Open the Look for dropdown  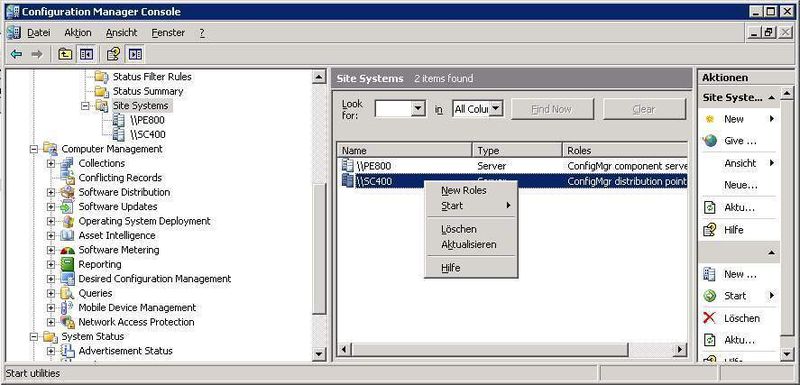(x=418, y=109)
